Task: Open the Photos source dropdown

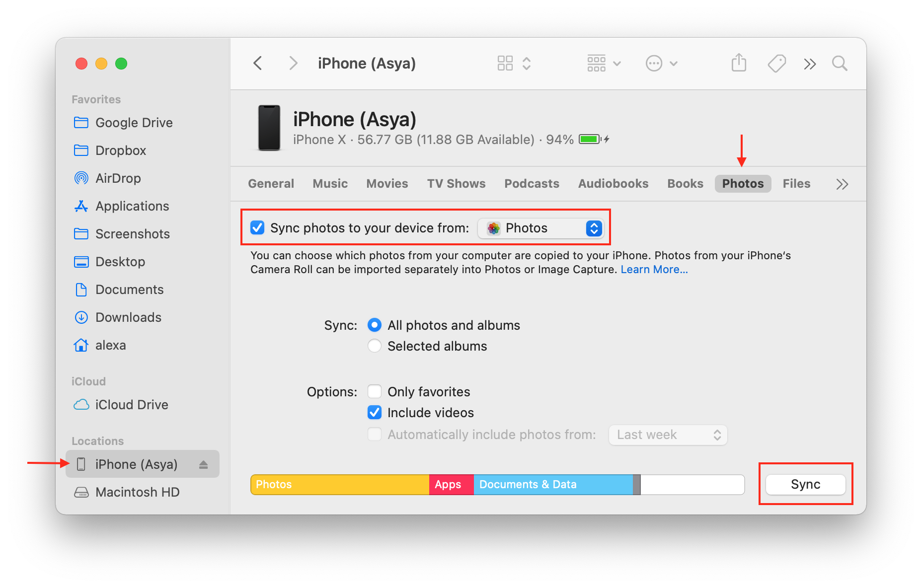Action: 541,228
